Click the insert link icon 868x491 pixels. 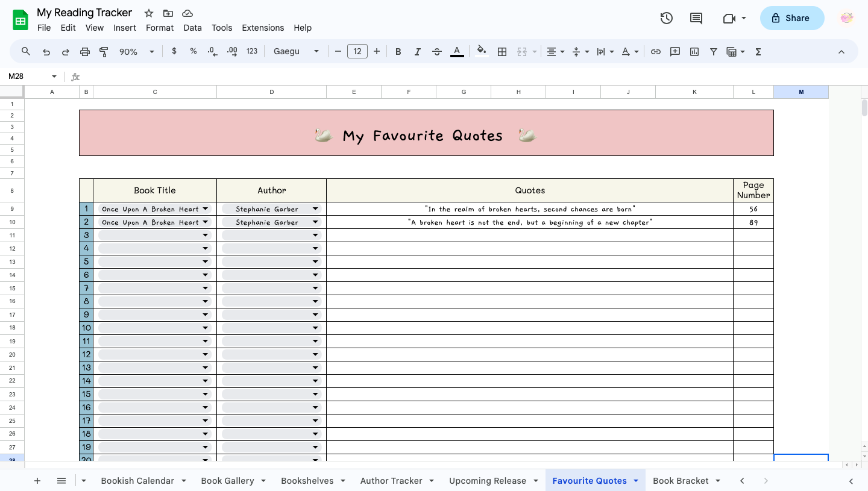(656, 52)
